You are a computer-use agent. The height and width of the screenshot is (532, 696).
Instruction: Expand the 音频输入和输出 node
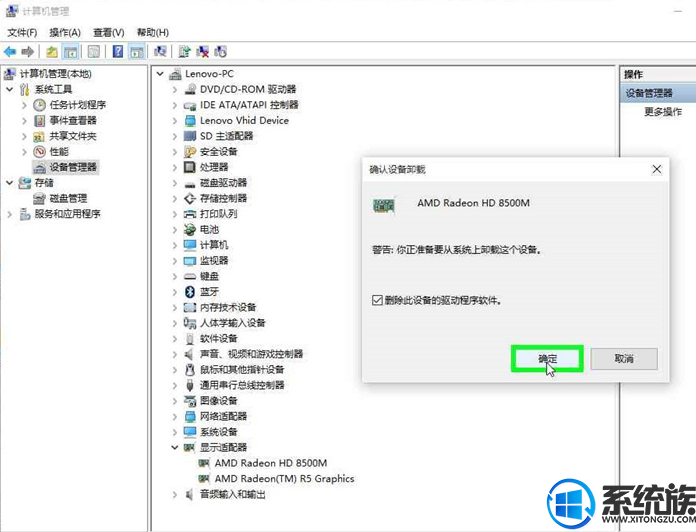click(175, 494)
